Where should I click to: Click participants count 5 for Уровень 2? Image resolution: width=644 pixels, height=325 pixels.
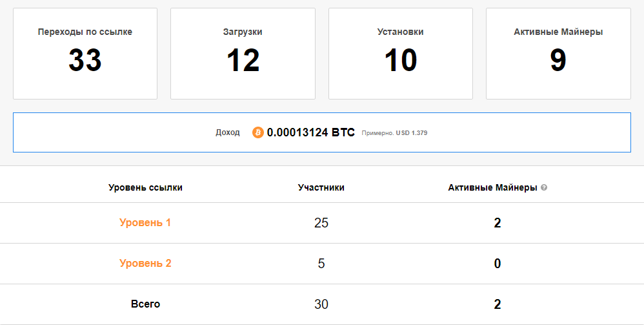point(321,264)
